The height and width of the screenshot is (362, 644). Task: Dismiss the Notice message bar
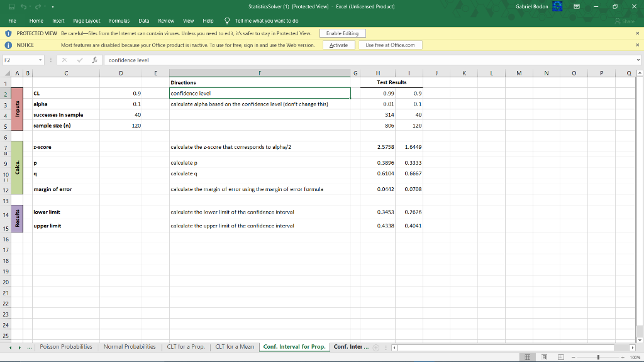(x=638, y=45)
